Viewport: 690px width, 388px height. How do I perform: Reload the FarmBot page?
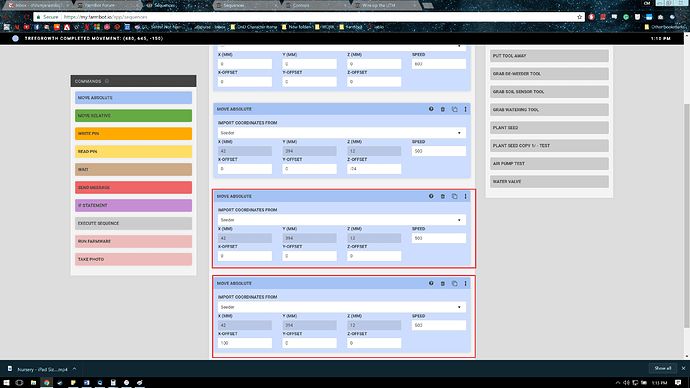click(26, 17)
